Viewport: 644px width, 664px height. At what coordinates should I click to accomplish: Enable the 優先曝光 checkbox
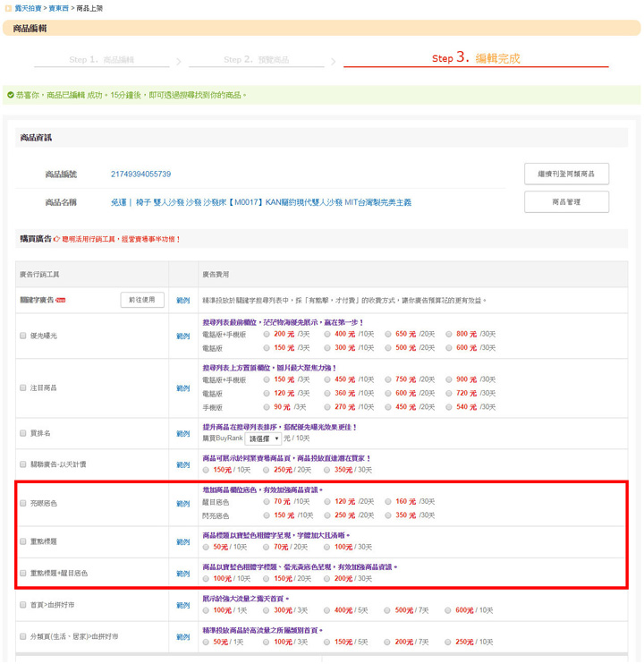(23, 336)
